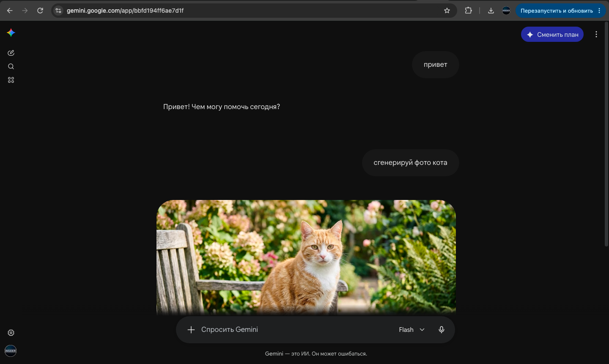Click the reply 'Привет! Чем могу помочь сегодня?'
This screenshot has width=609, height=364.
(222, 107)
